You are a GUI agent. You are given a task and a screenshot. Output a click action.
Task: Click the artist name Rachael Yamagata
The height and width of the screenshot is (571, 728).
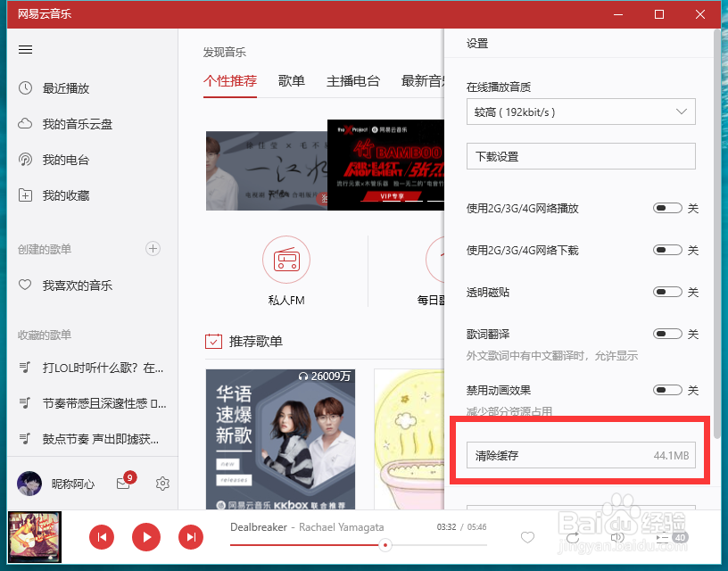pyautogui.click(x=341, y=527)
